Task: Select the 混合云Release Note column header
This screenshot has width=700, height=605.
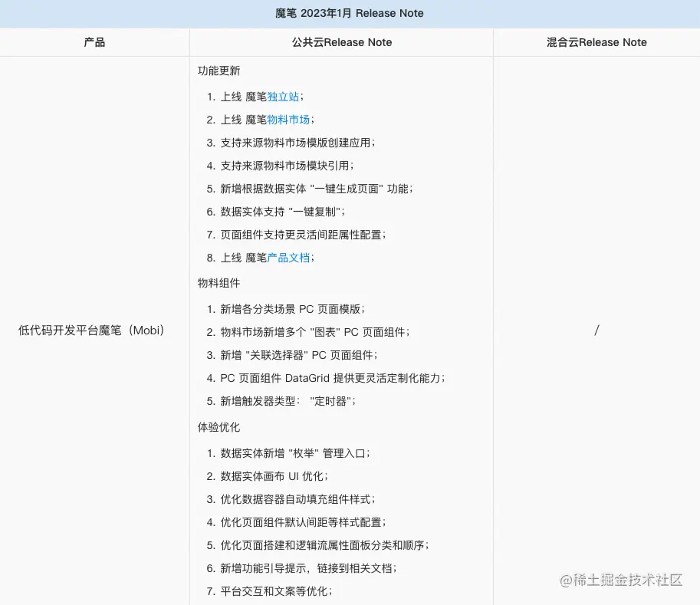Action: pos(596,42)
